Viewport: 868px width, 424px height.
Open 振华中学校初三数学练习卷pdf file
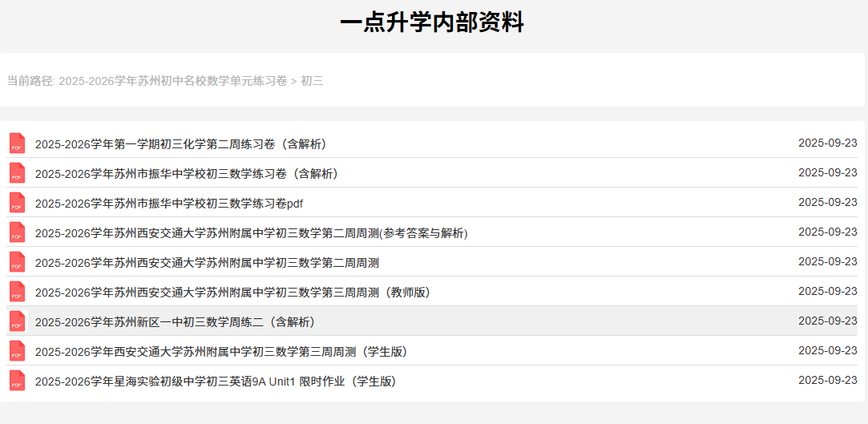coord(168,204)
